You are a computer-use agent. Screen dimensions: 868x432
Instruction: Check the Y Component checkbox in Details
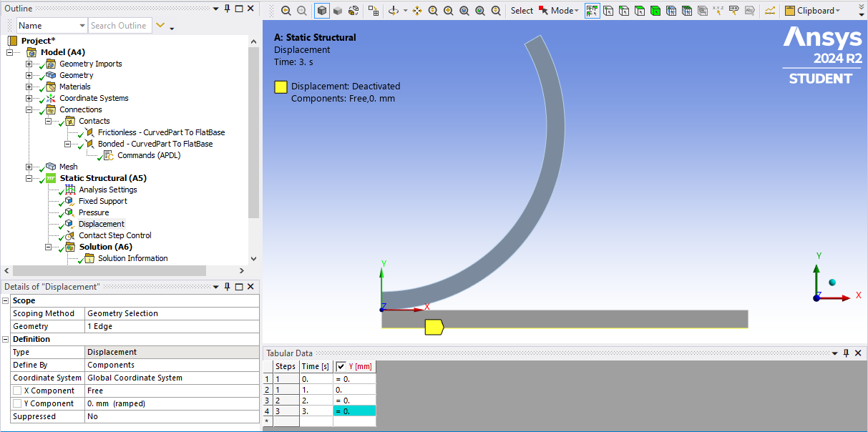tap(16, 404)
